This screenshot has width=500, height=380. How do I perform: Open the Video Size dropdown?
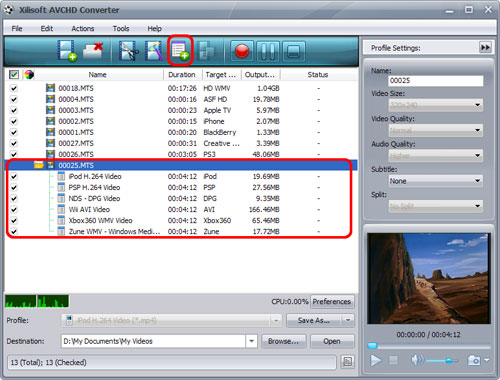pos(436,105)
